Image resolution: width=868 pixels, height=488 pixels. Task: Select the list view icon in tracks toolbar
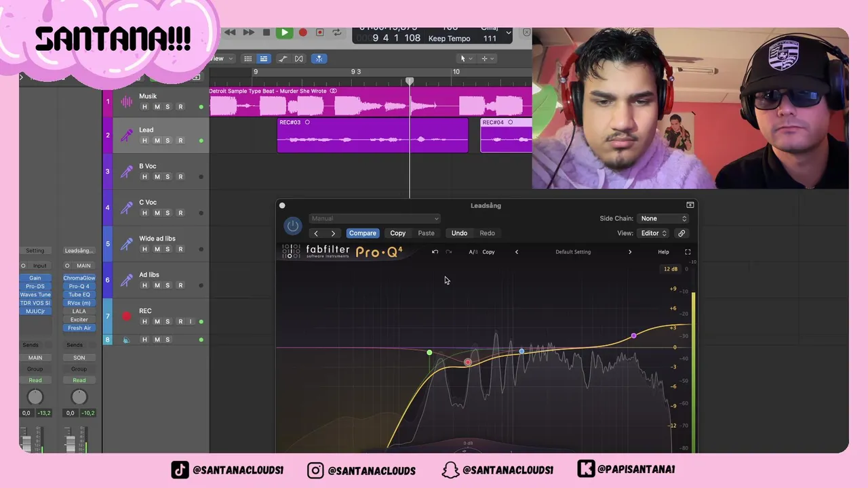(264, 59)
